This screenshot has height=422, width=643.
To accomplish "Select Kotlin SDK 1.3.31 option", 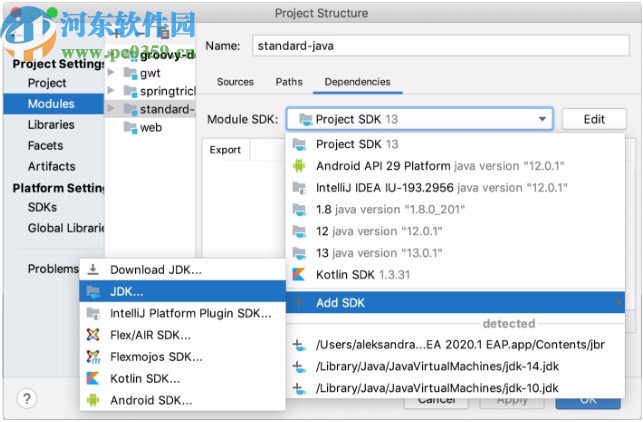I will click(x=455, y=274).
